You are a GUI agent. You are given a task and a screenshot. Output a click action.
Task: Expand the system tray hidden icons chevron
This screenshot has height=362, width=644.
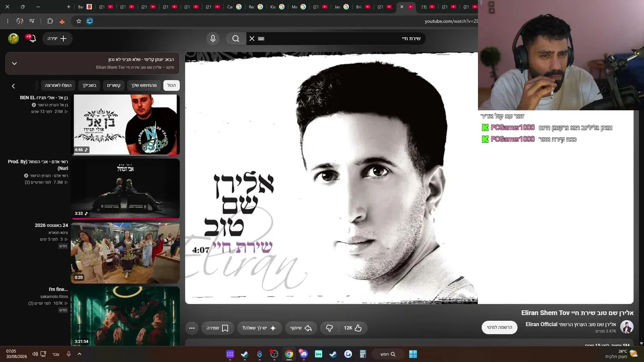79,354
